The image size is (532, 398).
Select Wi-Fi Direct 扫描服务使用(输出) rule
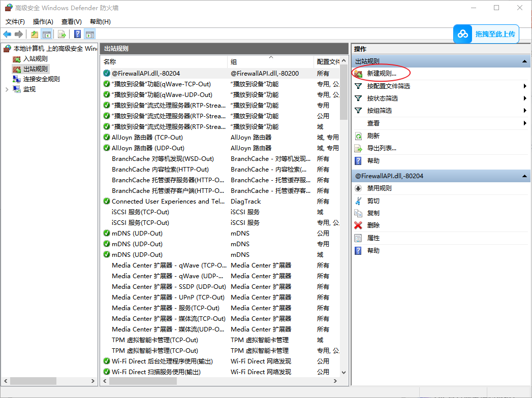click(x=221, y=372)
